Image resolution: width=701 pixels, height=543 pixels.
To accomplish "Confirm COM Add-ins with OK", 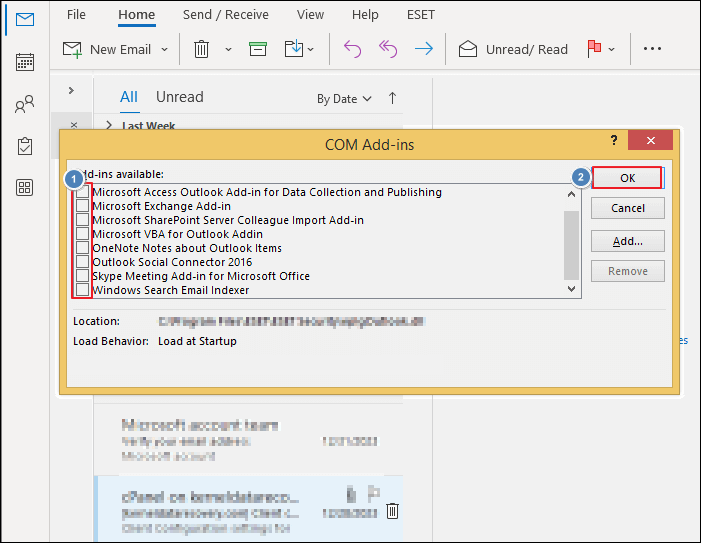I will click(x=627, y=178).
